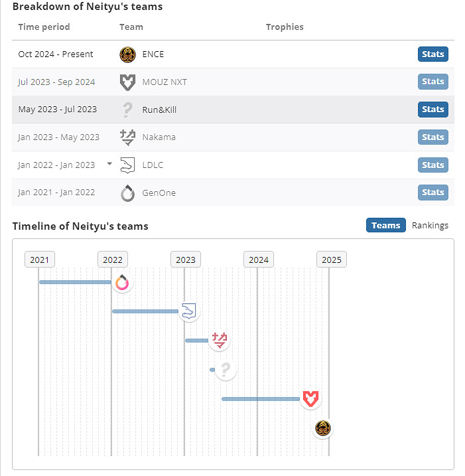Click the ENCE team logo in table
Image resolution: width=465 pixels, height=476 pixels.
point(127,54)
